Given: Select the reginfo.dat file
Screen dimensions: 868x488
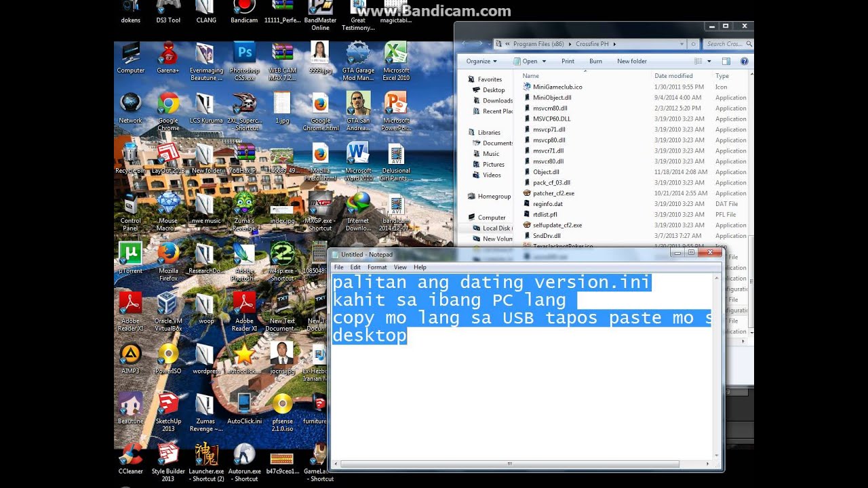Looking at the screenshot, I should [548, 204].
